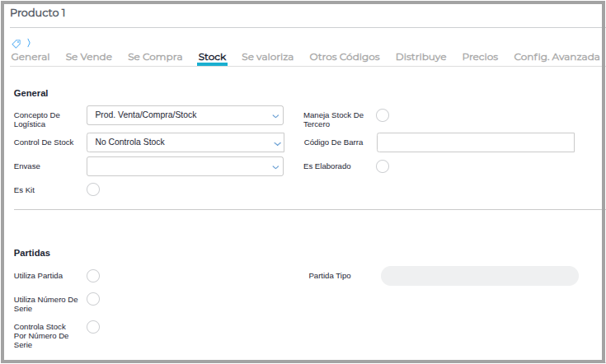The width and height of the screenshot is (606, 364).
Task: Enable Utiliza Partida
Action: pyautogui.click(x=93, y=276)
